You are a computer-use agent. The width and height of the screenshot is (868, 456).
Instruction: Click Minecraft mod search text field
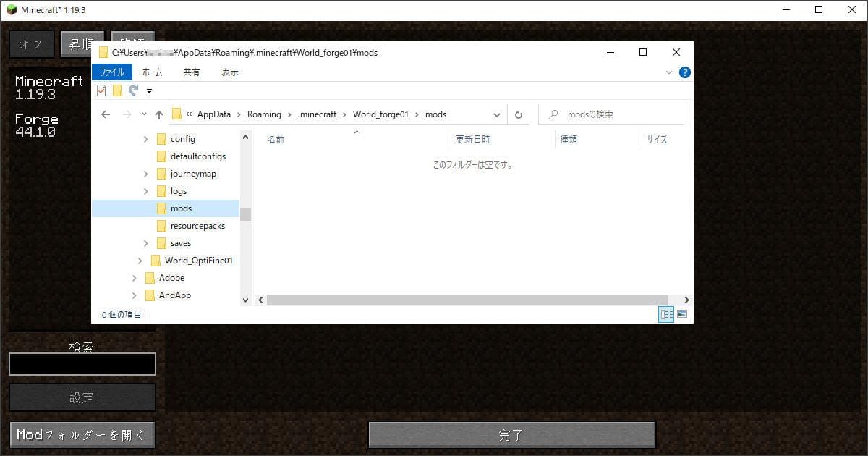point(82,364)
